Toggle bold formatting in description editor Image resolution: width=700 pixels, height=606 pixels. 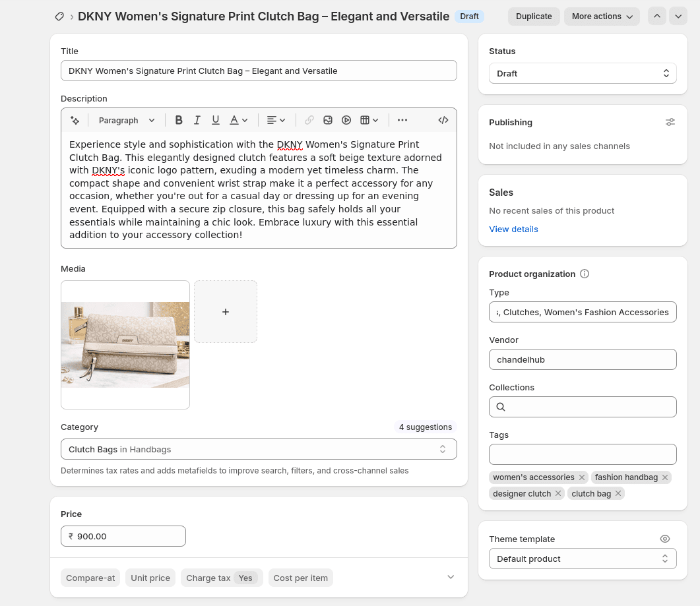(x=179, y=120)
